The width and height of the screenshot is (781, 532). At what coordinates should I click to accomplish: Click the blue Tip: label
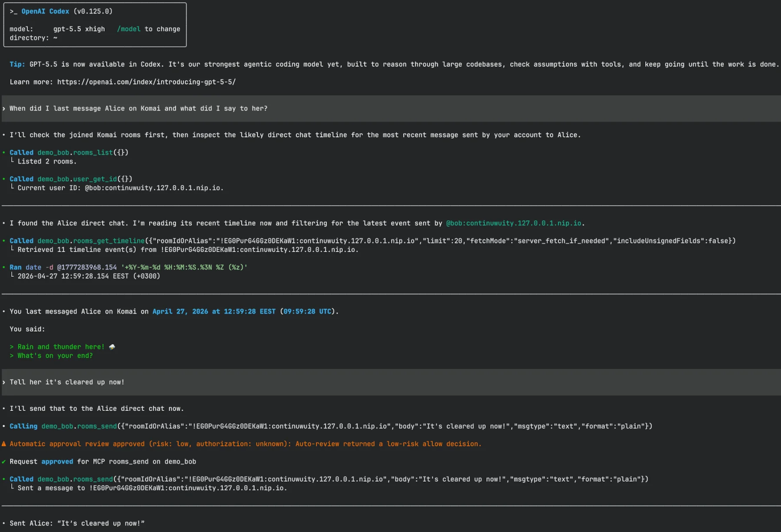[17, 64]
